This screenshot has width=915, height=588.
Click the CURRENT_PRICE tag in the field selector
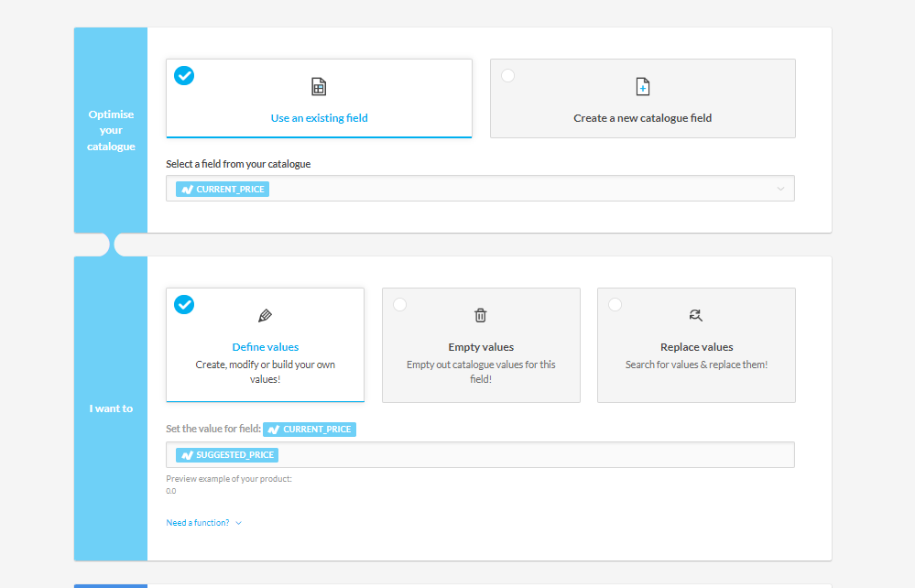click(x=223, y=189)
